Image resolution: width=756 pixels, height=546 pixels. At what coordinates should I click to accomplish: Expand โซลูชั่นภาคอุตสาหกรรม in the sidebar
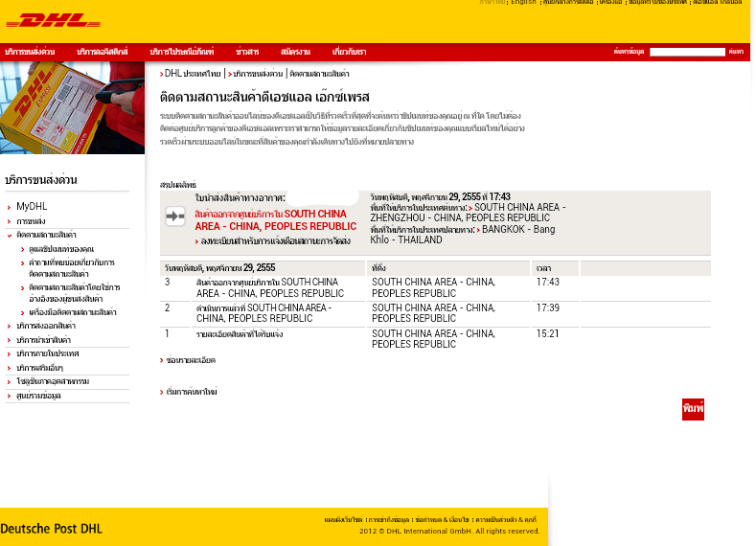[53, 381]
